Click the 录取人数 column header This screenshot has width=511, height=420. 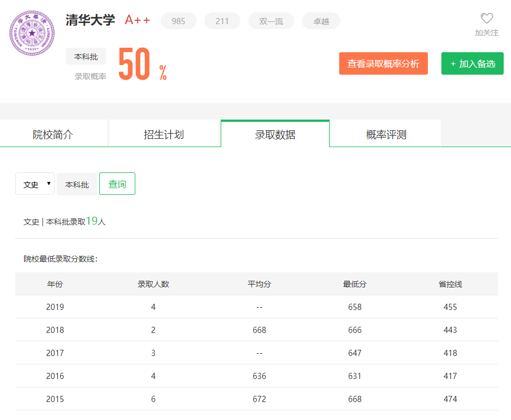tap(153, 284)
